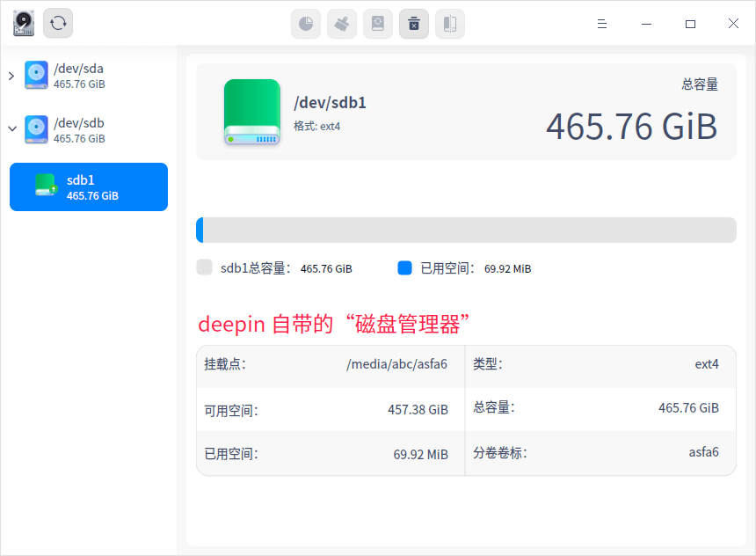
Task: Click the Format brush icon
Action: click(x=342, y=24)
